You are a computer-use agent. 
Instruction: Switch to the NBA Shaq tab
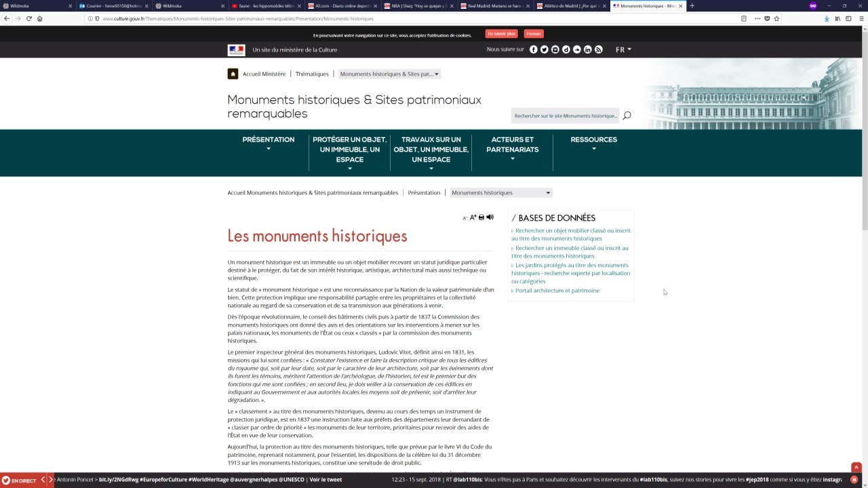tap(418, 5)
